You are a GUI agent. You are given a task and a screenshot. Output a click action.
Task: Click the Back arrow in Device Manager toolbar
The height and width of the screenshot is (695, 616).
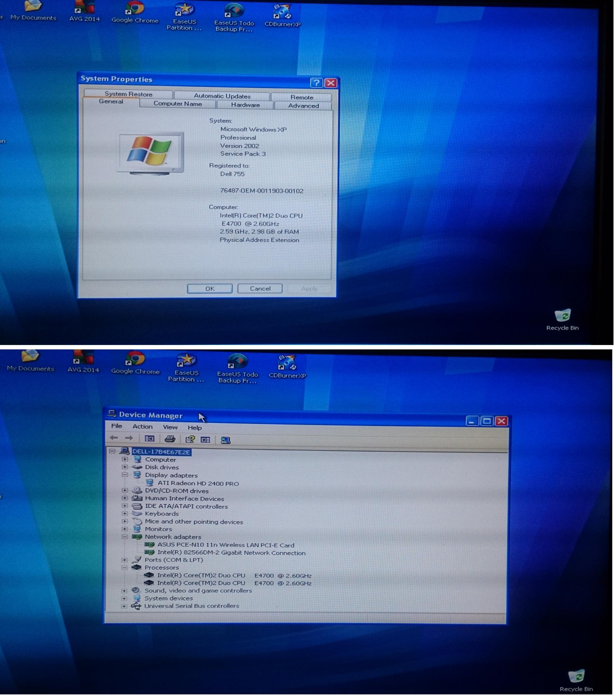tap(114, 438)
